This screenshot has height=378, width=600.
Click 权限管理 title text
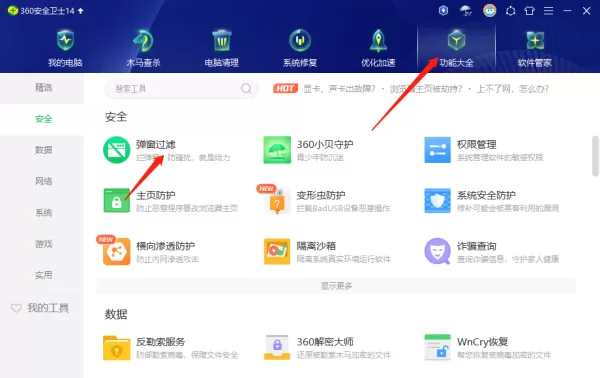pyautogui.click(x=476, y=145)
